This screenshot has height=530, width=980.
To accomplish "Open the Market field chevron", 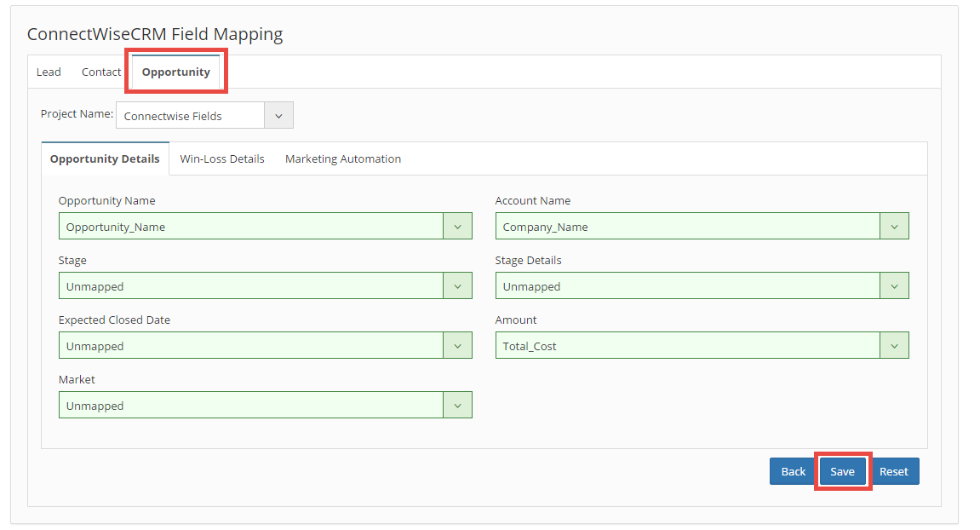I will (457, 406).
